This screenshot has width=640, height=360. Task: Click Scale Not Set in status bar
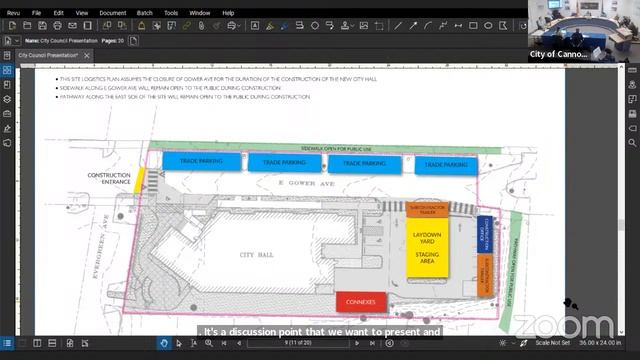point(552,343)
